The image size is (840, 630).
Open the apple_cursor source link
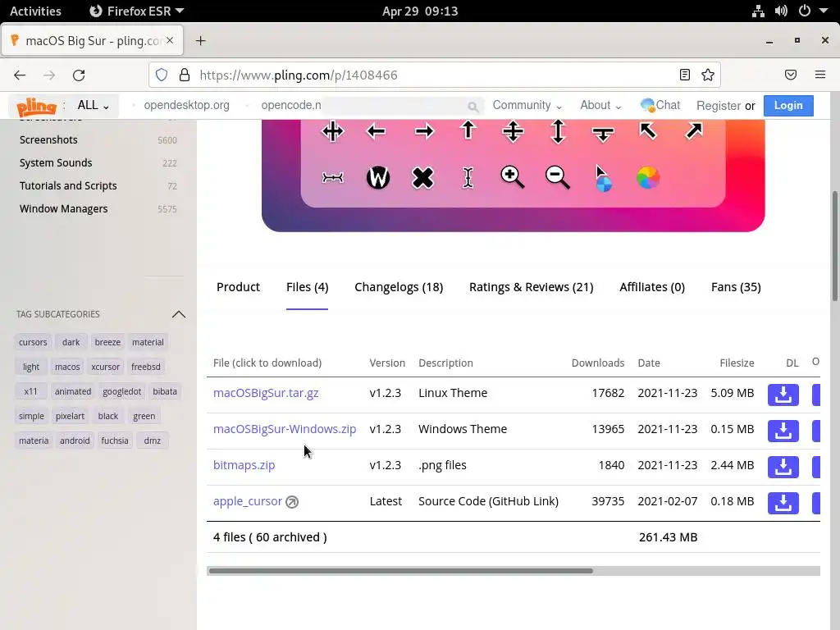(x=248, y=501)
